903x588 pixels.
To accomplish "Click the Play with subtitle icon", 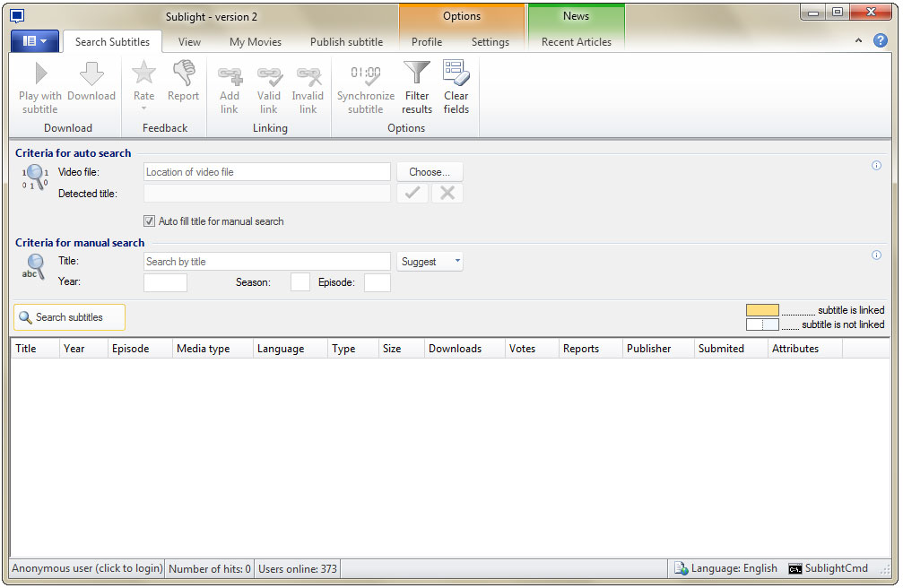I will pyautogui.click(x=40, y=74).
